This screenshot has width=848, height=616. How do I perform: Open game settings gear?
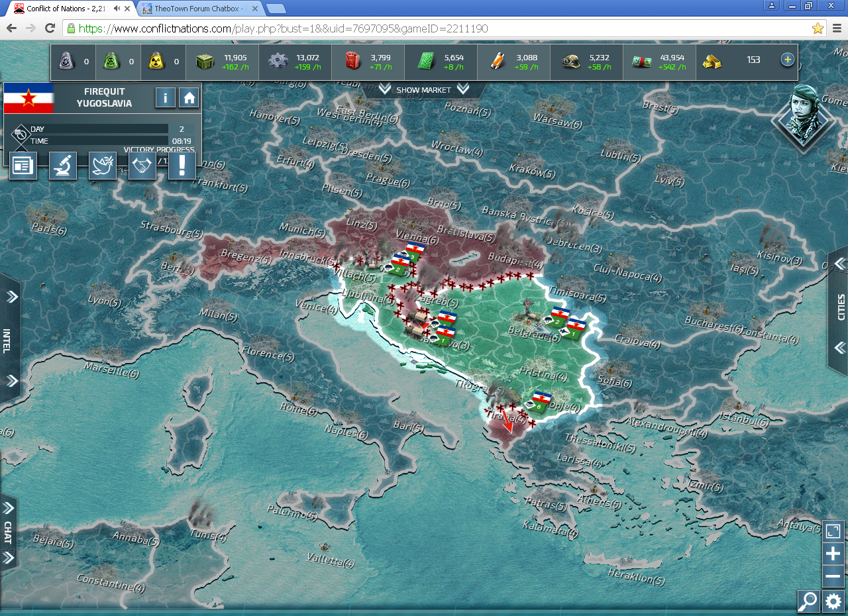[833, 601]
